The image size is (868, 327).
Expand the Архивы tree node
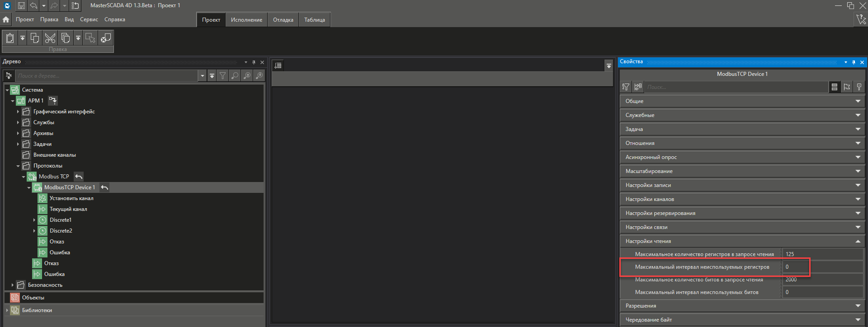coord(18,133)
